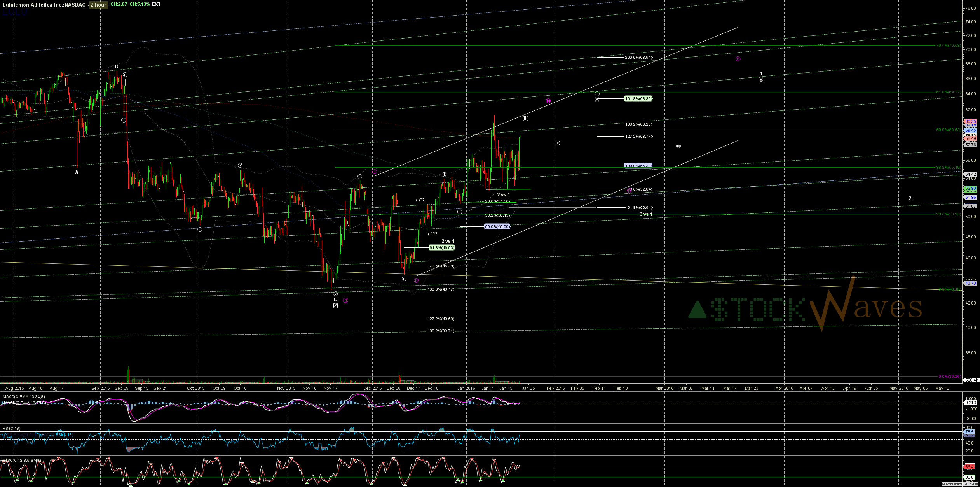Click the 54.42 price tag
Screen dimensions: 980x487
[x=970, y=175]
